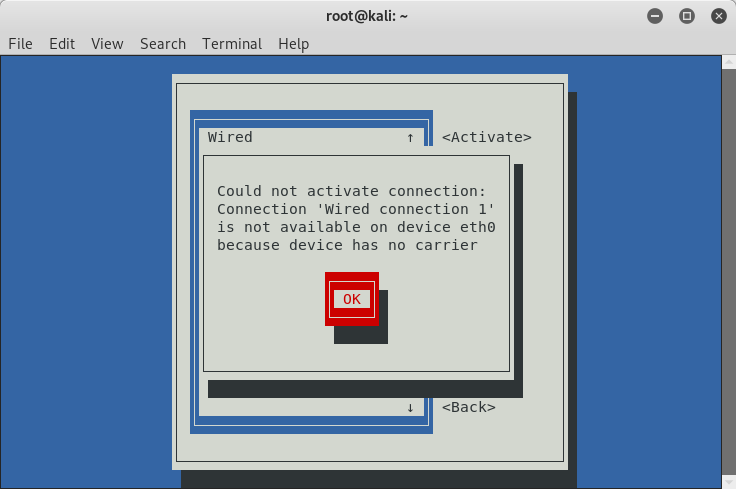The height and width of the screenshot is (489, 736).
Task: Click the terminal scrollbar down arrow
Action: point(728,482)
